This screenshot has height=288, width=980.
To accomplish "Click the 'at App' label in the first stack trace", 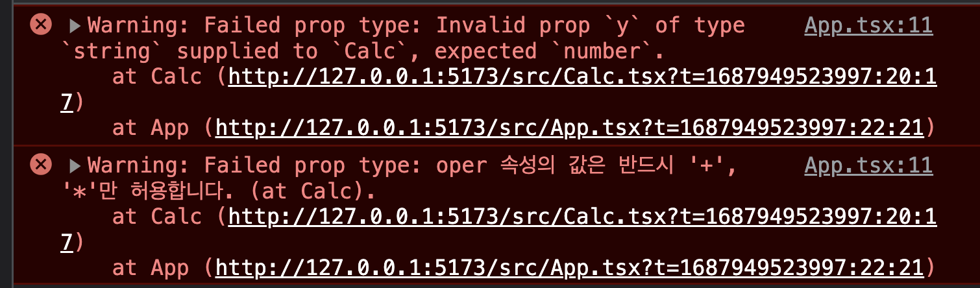I will coord(151,128).
